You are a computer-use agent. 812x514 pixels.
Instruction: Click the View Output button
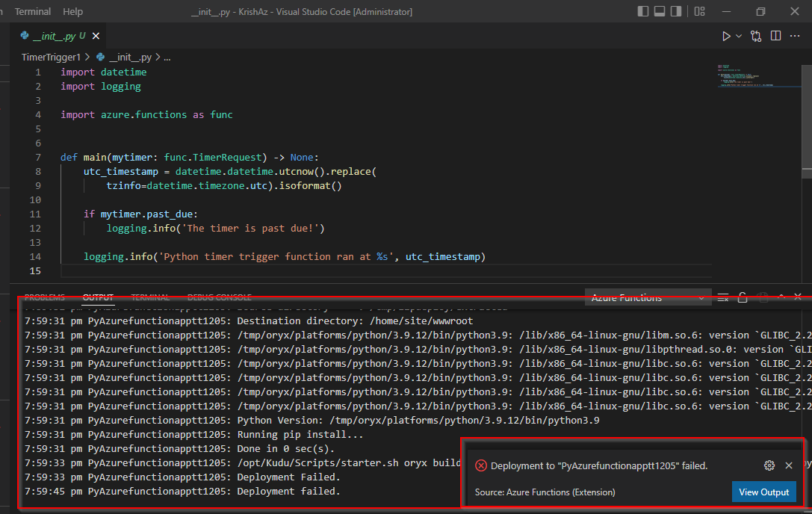tap(764, 492)
